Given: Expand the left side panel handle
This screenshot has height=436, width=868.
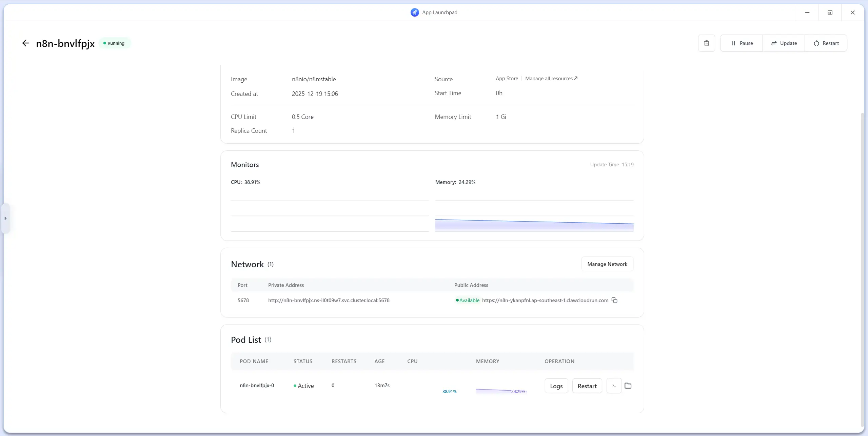Looking at the screenshot, I should pos(5,218).
